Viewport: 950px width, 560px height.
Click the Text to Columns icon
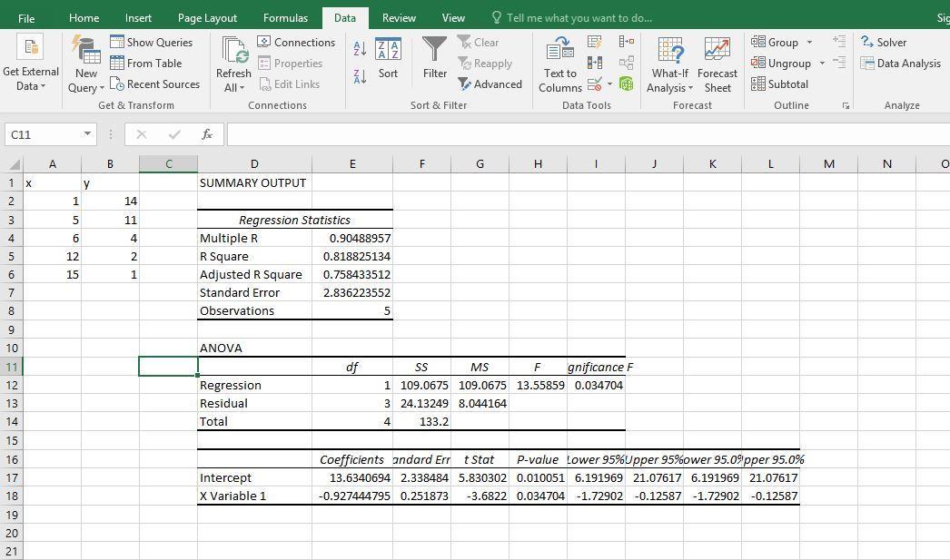click(x=559, y=65)
